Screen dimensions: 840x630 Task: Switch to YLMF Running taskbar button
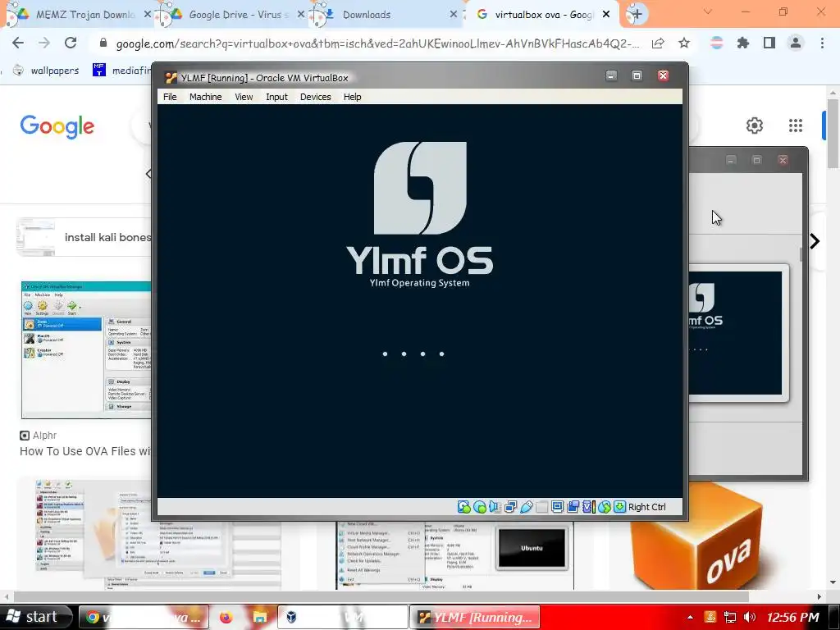pos(475,617)
